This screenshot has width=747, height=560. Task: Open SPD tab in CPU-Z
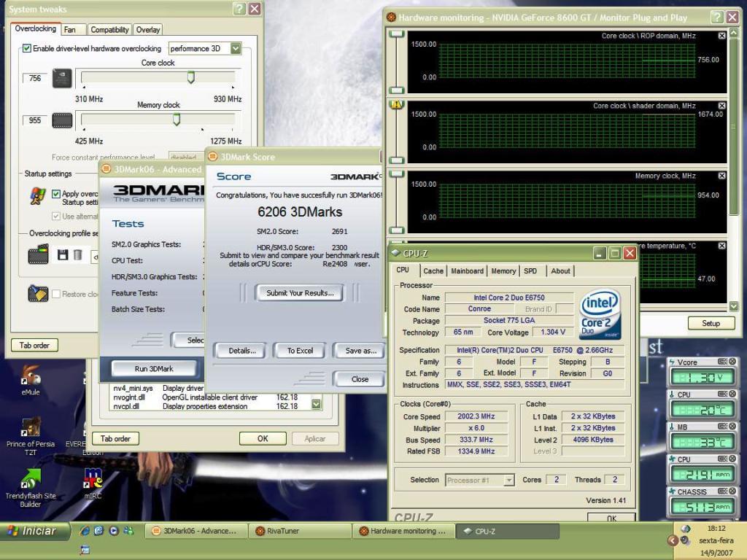[531, 271]
